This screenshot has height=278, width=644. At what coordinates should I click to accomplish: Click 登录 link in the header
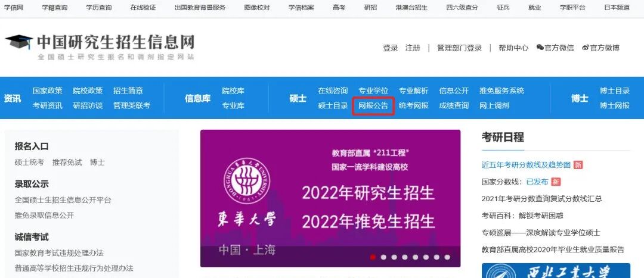coord(391,48)
